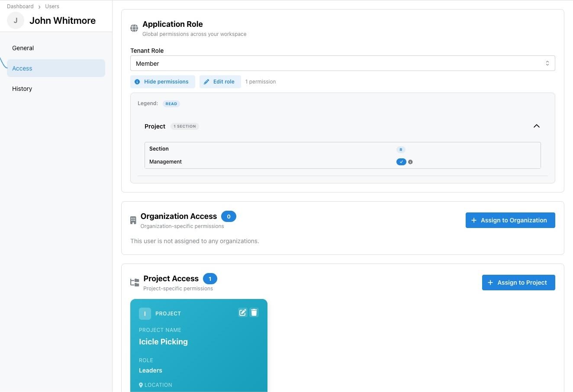Click the info icon inside the Hide permissions button
Image resolution: width=573 pixels, height=392 pixels.
[137, 81]
